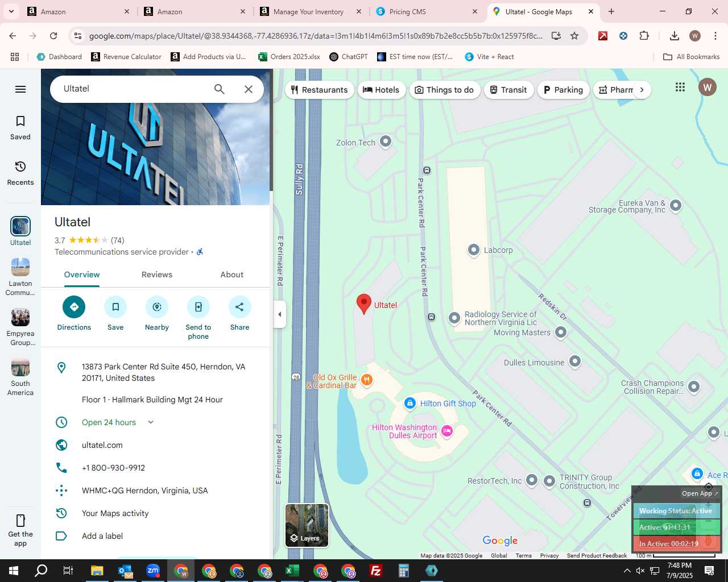Collapse the side panel arrow
728x582 pixels.
[279, 314]
